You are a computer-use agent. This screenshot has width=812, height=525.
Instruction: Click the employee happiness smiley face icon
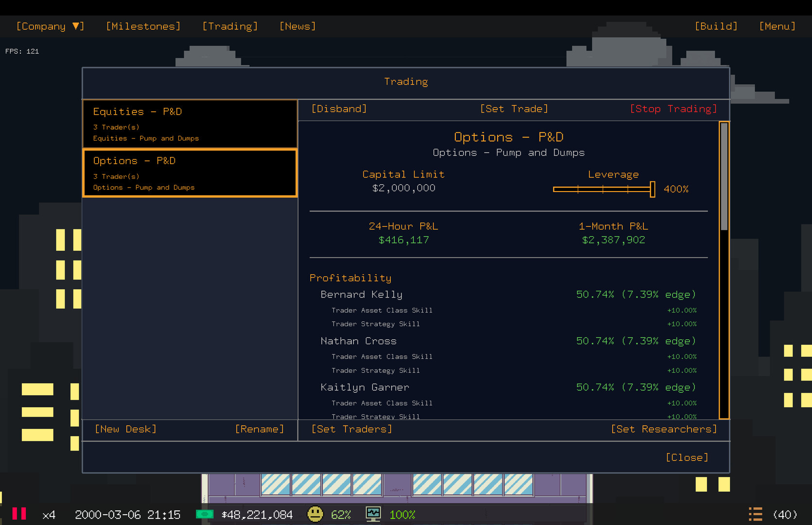coord(315,514)
